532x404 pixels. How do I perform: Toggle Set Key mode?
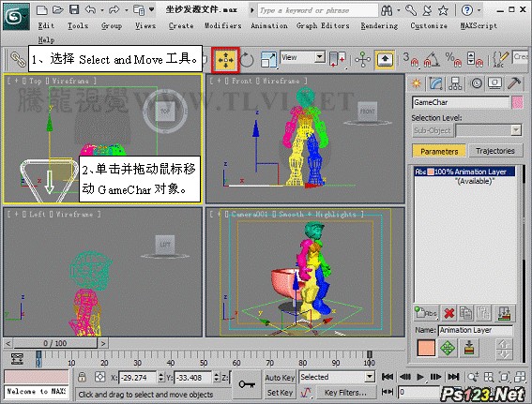point(280,393)
